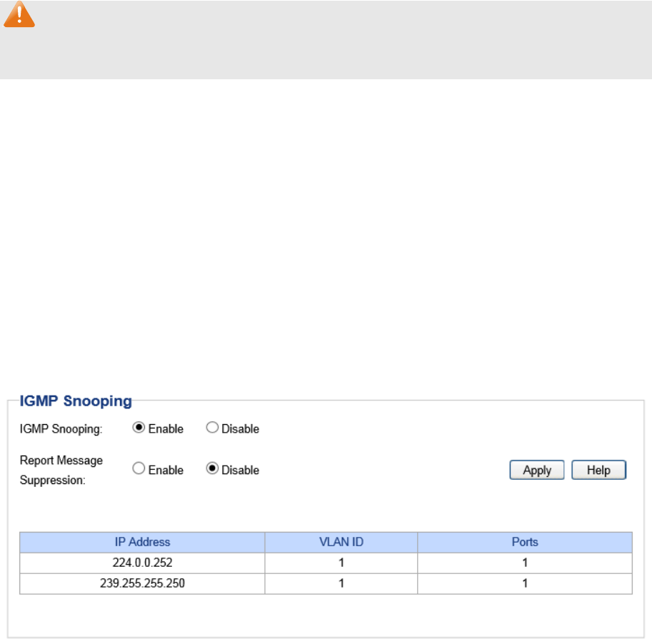Click the Report Message Suppression label
This screenshot has height=644, width=652.
(x=61, y=471)
